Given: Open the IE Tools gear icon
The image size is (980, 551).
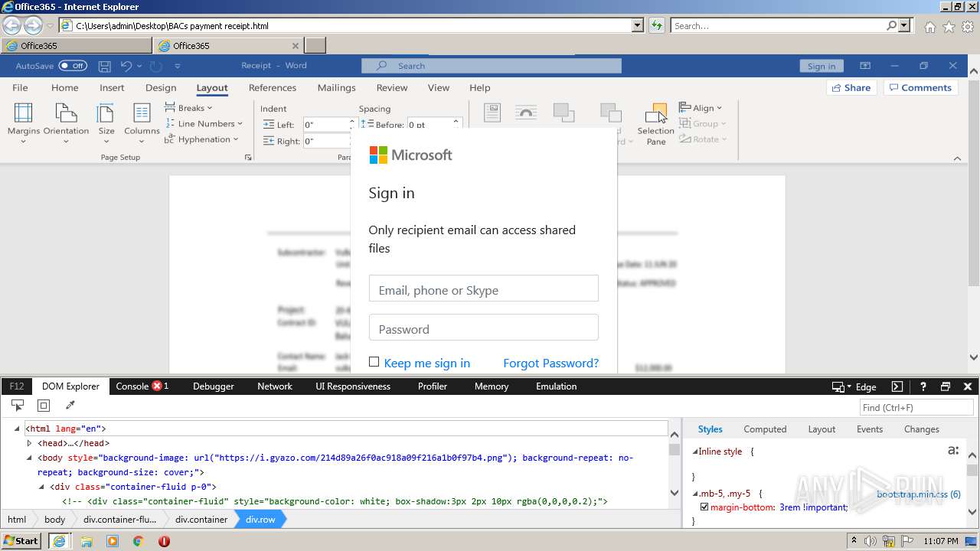Looking at the screenshot, I should [x=969, y=26].
